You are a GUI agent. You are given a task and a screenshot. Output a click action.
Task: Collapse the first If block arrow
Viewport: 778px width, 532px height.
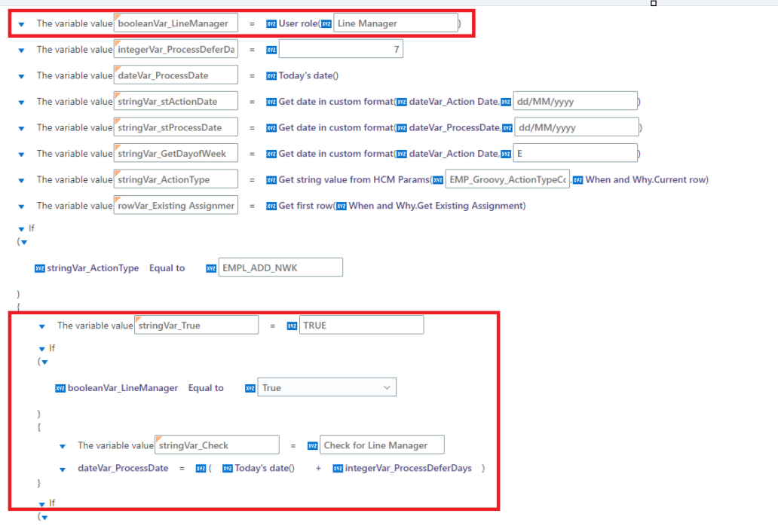(x=21, y=229)
